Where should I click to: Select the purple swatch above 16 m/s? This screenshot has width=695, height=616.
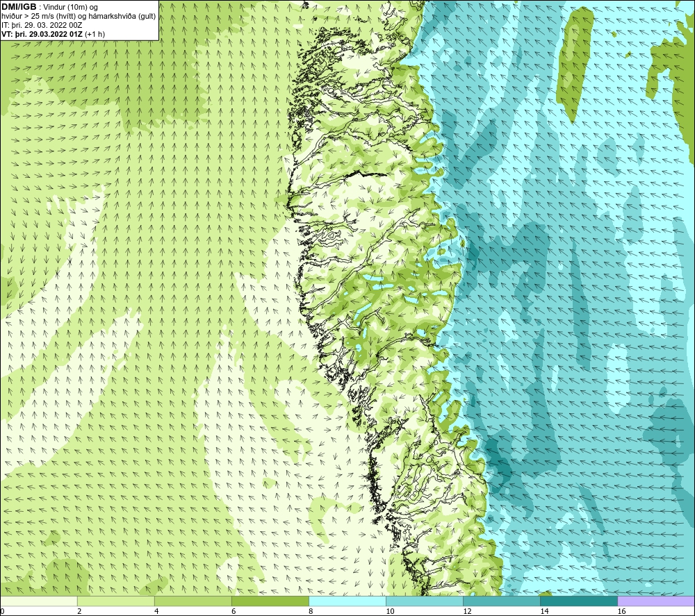[656, 601]
